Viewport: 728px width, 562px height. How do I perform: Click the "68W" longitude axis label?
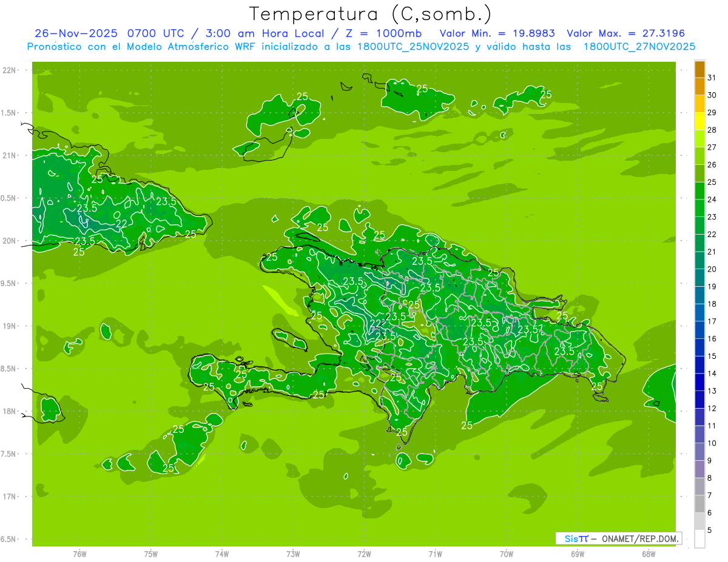[x=649, y=554]
